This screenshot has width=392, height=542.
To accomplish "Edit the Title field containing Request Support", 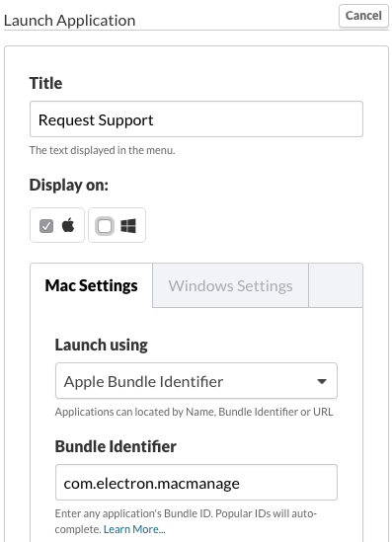I will click(x=196, y=119).
